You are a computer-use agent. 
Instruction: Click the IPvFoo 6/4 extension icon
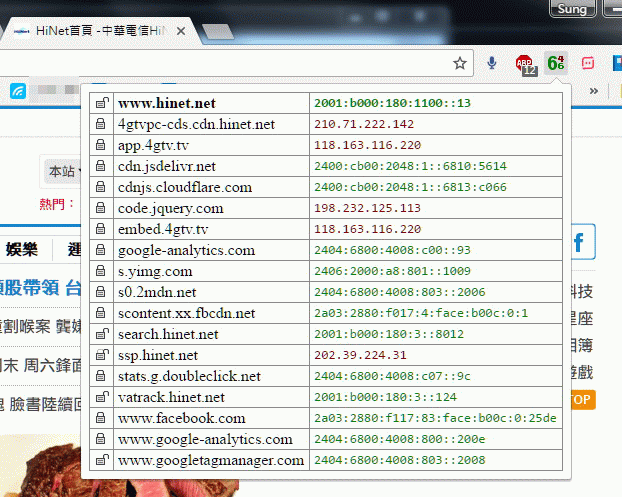click(556, 63)
